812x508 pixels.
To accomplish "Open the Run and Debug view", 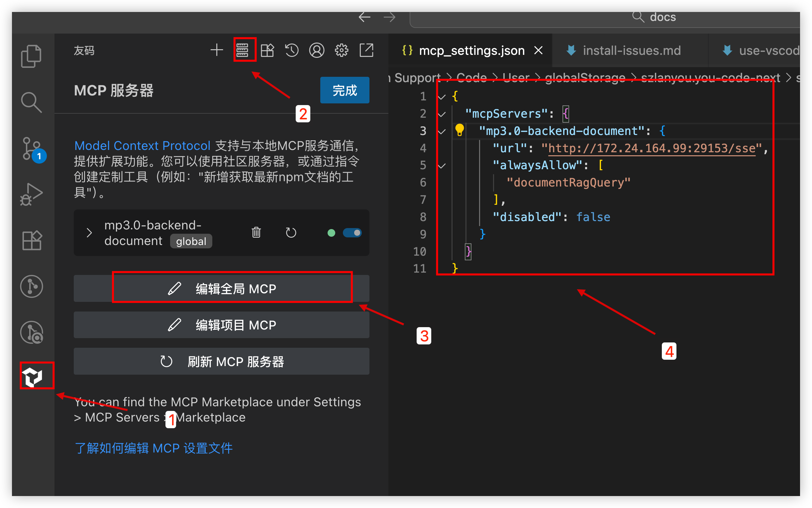I will click(31, 194).
